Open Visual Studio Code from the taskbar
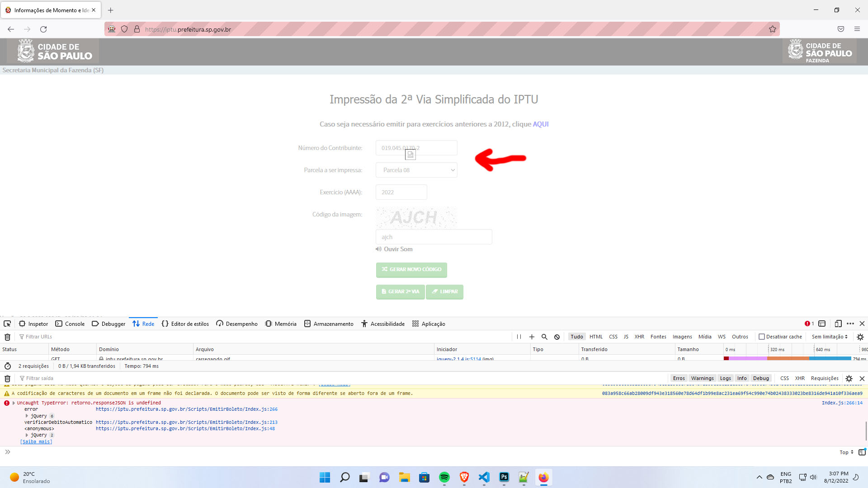Screen dimensions: 868x488 point(484,477)
